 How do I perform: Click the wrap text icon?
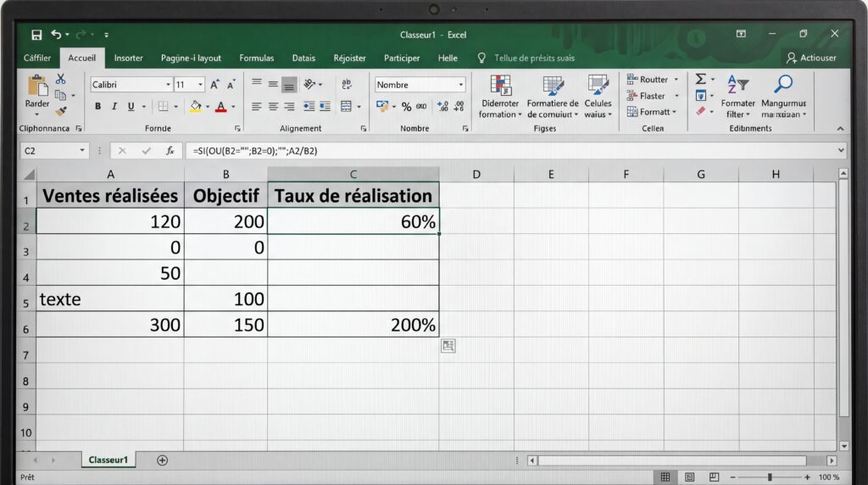[347, 84]
